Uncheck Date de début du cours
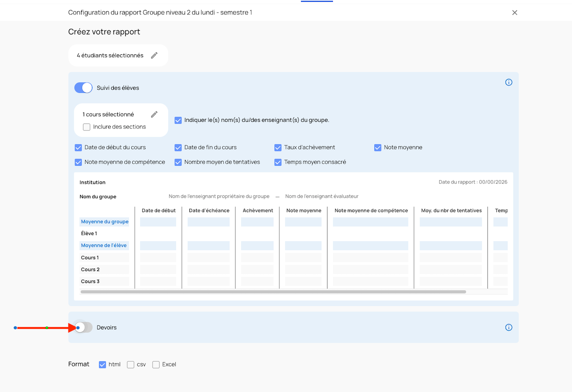The height and width of the screenshot is (392, 572). (x=78, y=148)
